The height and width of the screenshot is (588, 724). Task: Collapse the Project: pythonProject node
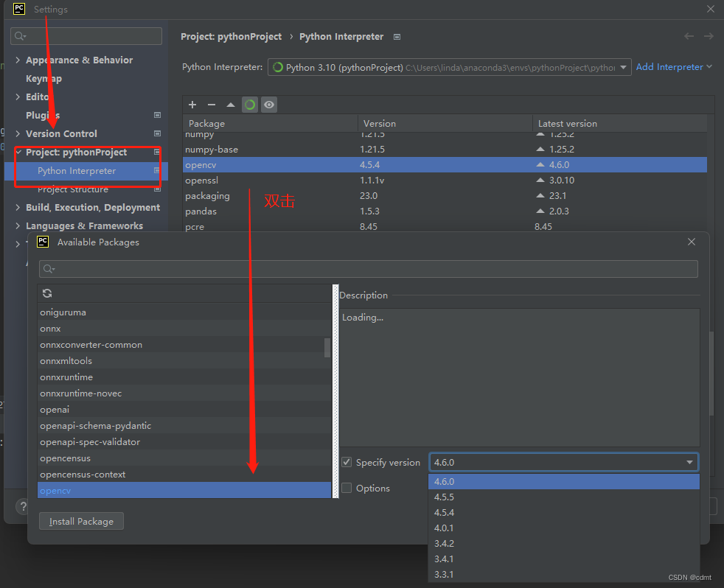coord(18,152)
